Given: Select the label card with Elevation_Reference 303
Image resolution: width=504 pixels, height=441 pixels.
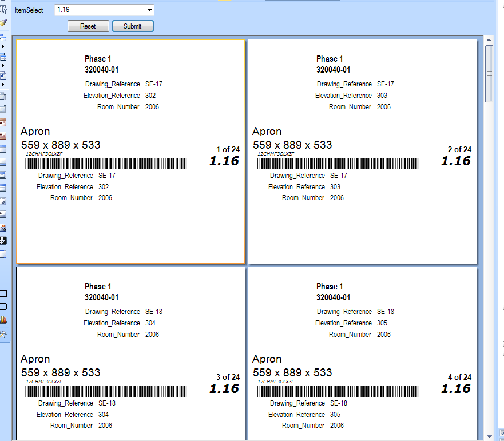Looking at the screenshot, I should click(362, 152).
